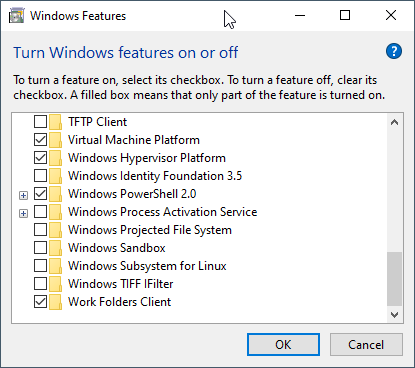Click folder icon next to Virtual Machine Platform

click(x=55, y=140)
